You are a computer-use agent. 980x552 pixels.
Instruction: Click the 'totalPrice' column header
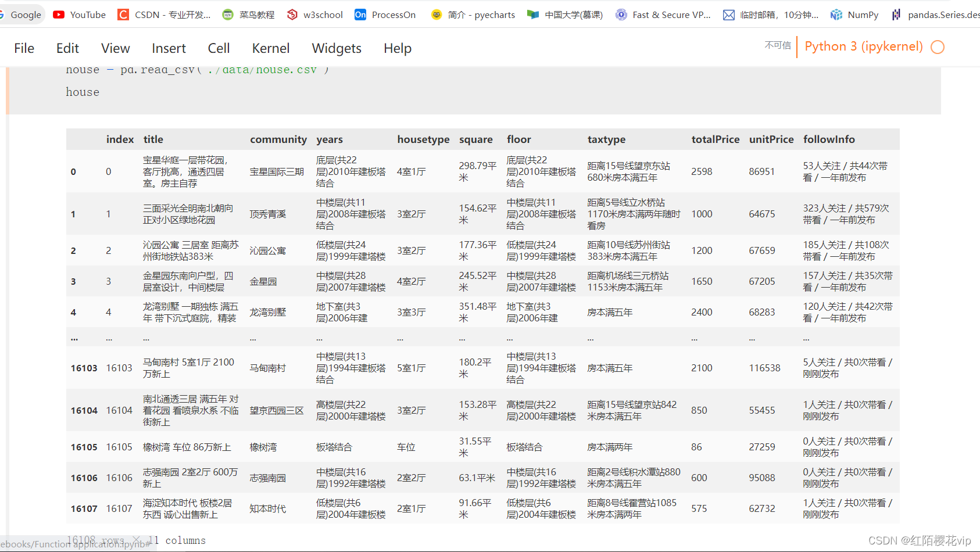pyautogui.click(x=716, y=139)
